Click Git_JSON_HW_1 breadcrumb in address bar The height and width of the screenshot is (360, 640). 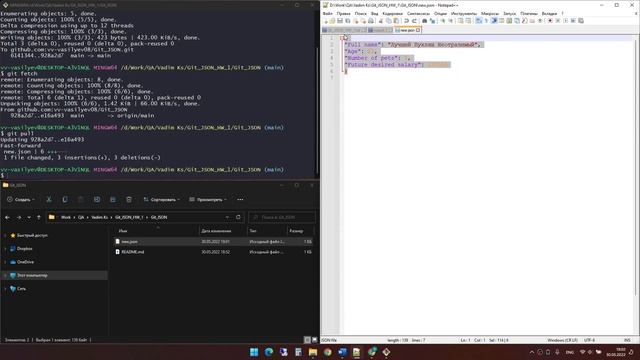coord(129,218)
